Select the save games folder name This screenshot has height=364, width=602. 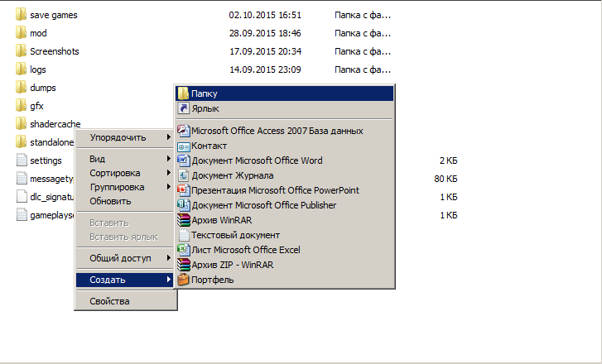pyautogui.click(x=54, y=16)
